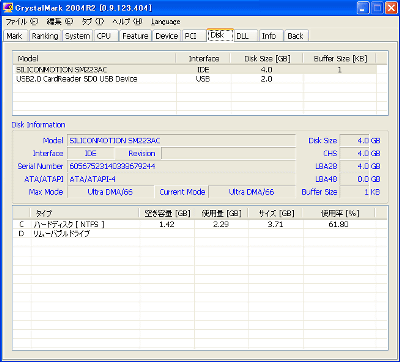400x362 pixels.
Task: Switch to the Ranking tab
Action: point(45,36)
